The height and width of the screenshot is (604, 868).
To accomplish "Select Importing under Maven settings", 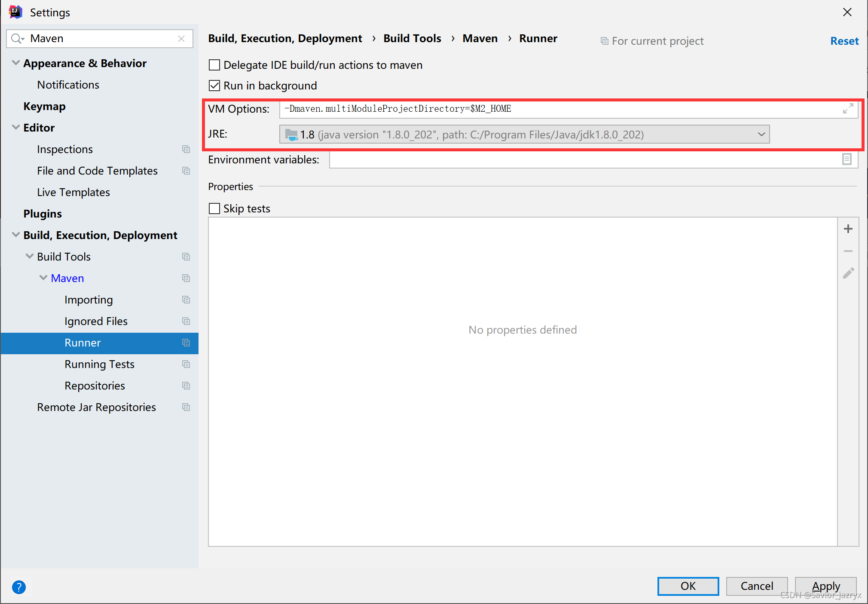I will pos(89,300).
